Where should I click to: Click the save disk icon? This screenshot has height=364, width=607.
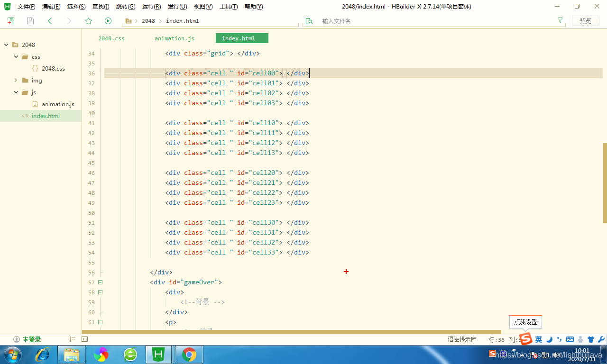coord(30,21)
